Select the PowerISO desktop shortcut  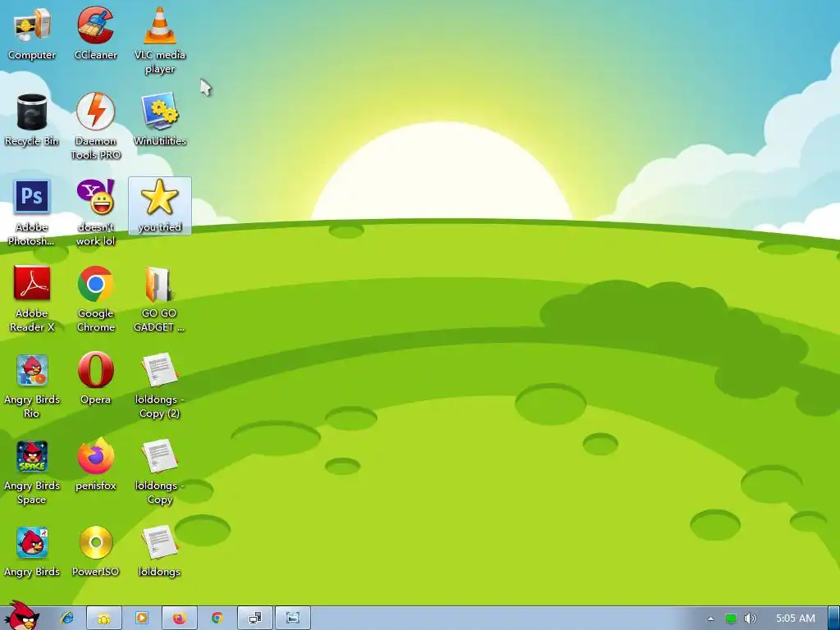click(x=95, y=552)
